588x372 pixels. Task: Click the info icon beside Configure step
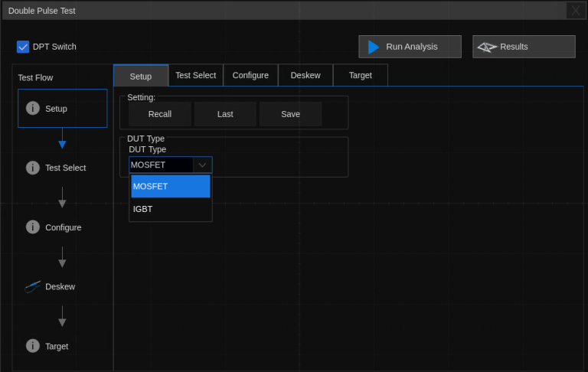[x=33, y=227]
